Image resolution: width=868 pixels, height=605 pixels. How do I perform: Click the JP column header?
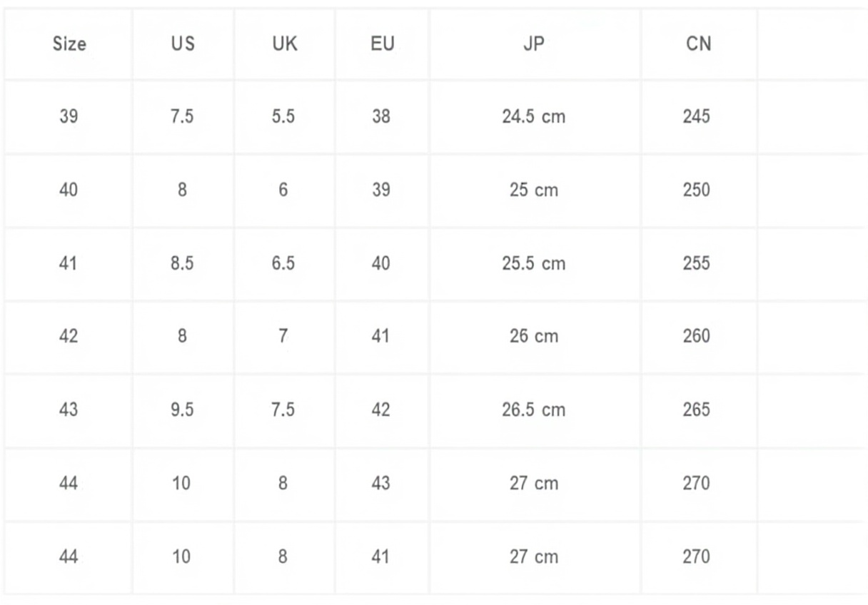click(534, 44)
